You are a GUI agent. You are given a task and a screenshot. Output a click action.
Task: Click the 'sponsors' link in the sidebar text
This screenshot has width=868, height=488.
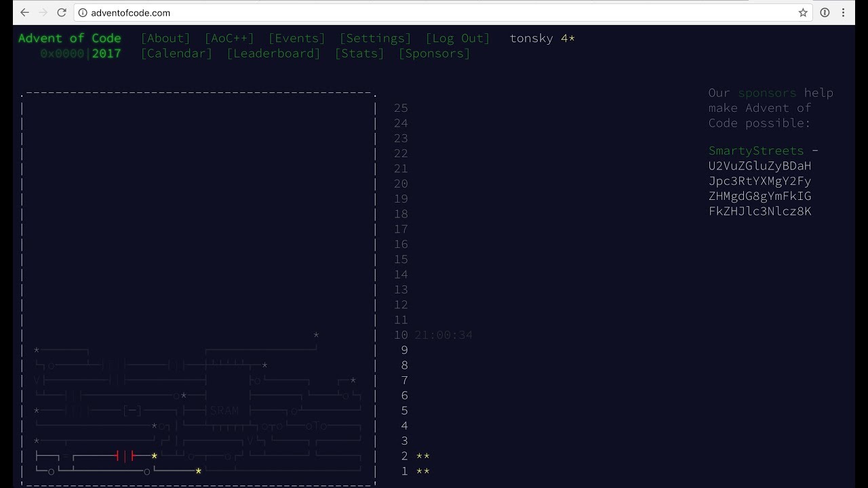click(768, 93)
